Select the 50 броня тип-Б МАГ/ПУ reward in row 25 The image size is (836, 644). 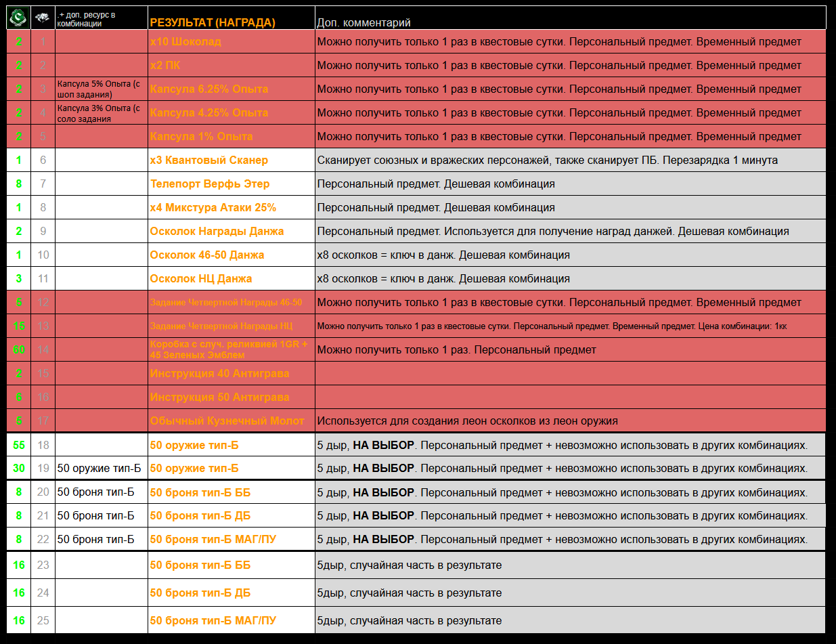click(x=213, y=621)
